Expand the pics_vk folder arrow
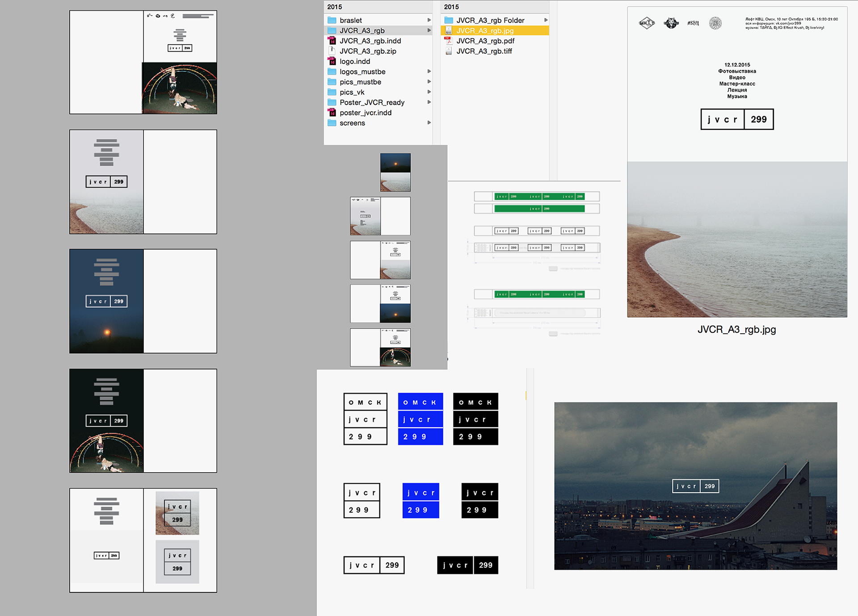 click(429, 92)
